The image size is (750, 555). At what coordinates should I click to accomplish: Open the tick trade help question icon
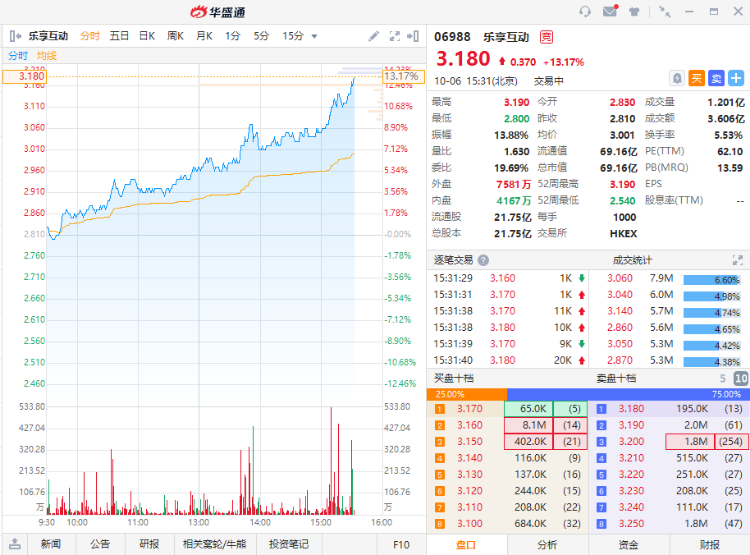(484, 260)
